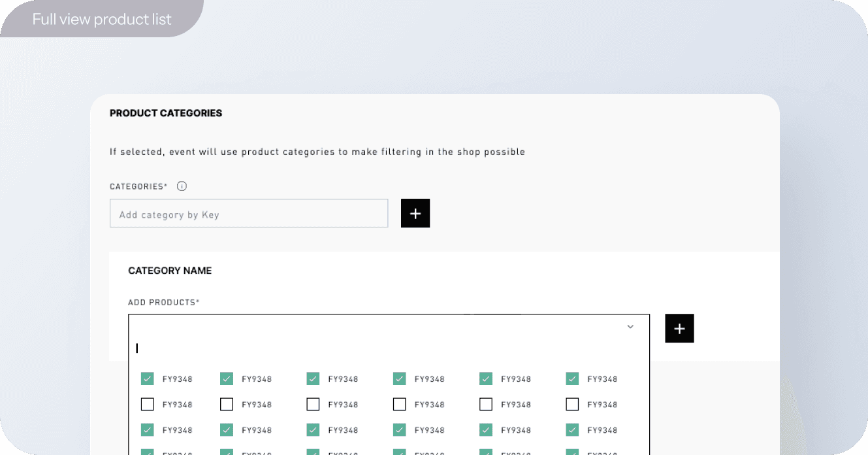Collapse the Add Products dropdown chevron
This screenshot has height=455, width=868.
(630, 327)
